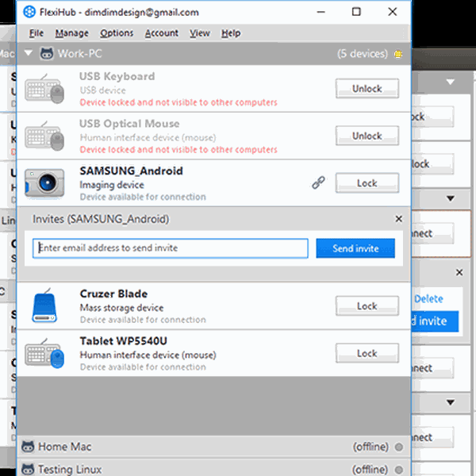Expand the Home Mac node
476x476 pixels.
tap(63, 447)
